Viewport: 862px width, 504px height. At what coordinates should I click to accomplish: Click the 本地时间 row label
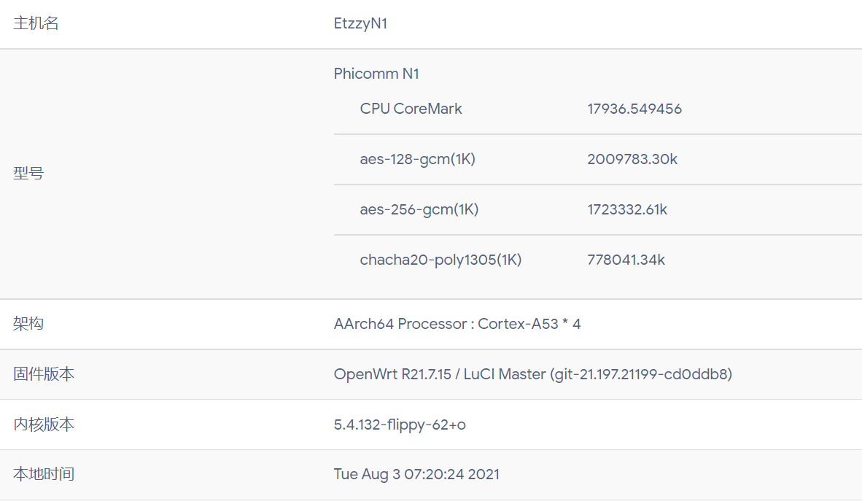tap(44, 474)
